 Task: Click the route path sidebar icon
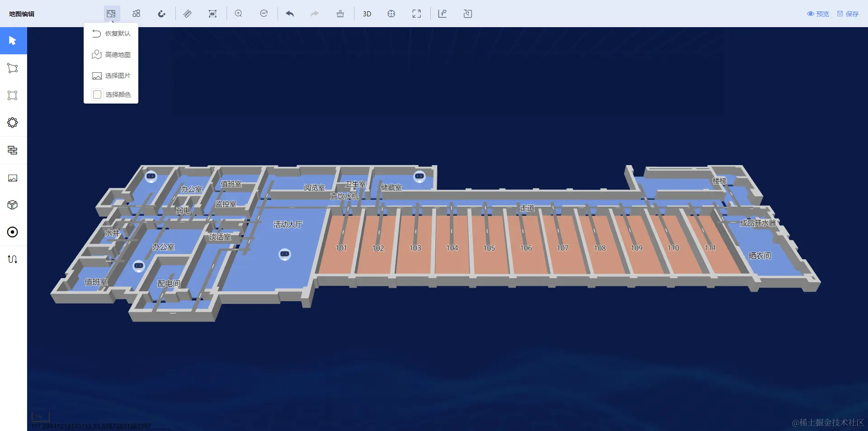[13, 259]
